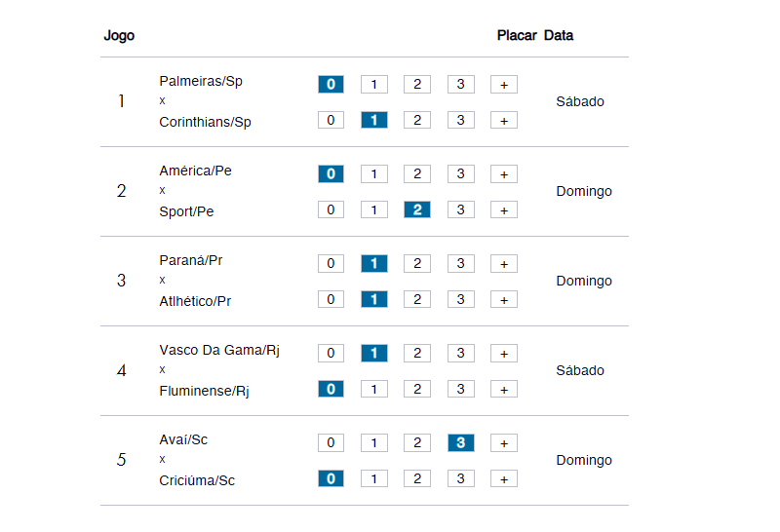Select score 2 for Criciúma/Sc
Image resolution: width=780 pixels, height=532 pixels.
417,478
